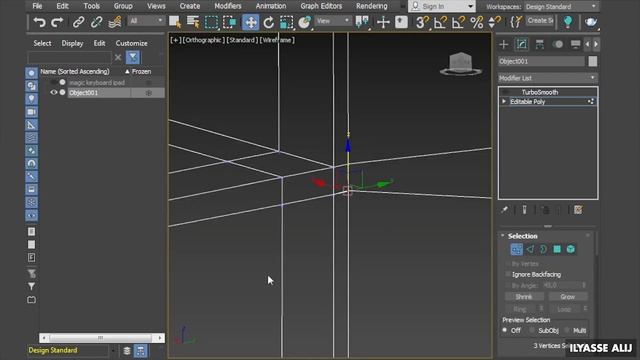Open Select by Name tool
This screenshot has width=640, height=360.
coord(193,22)
